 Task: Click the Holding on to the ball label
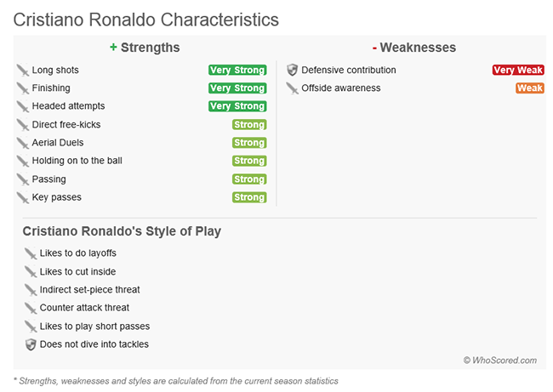(x=77, y=161)
